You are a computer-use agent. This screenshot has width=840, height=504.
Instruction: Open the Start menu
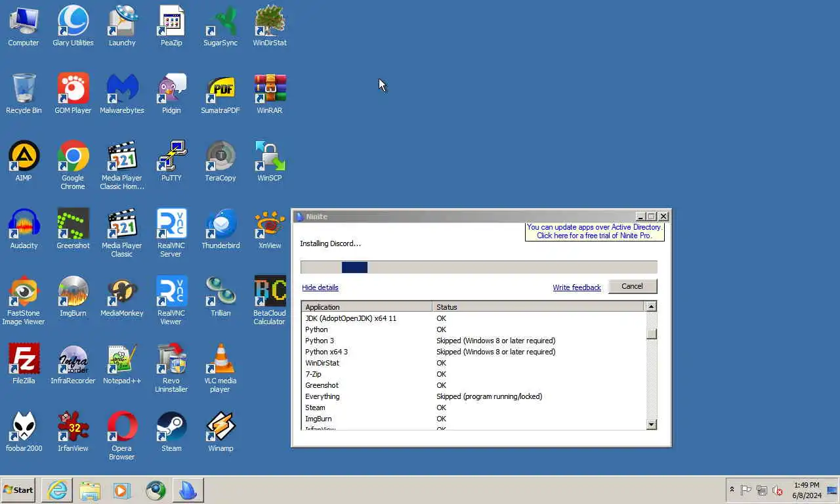tap(18, 490)
